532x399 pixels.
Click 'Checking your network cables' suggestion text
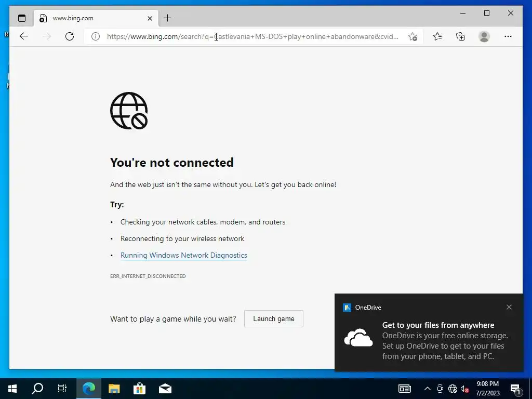pyautogui.click(x=203, y=222)
